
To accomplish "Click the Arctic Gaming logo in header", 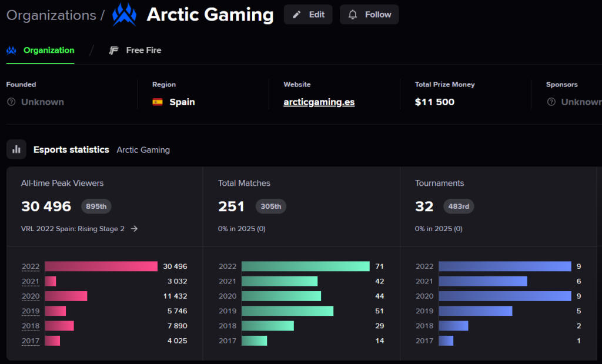I will tap(124, 15).
